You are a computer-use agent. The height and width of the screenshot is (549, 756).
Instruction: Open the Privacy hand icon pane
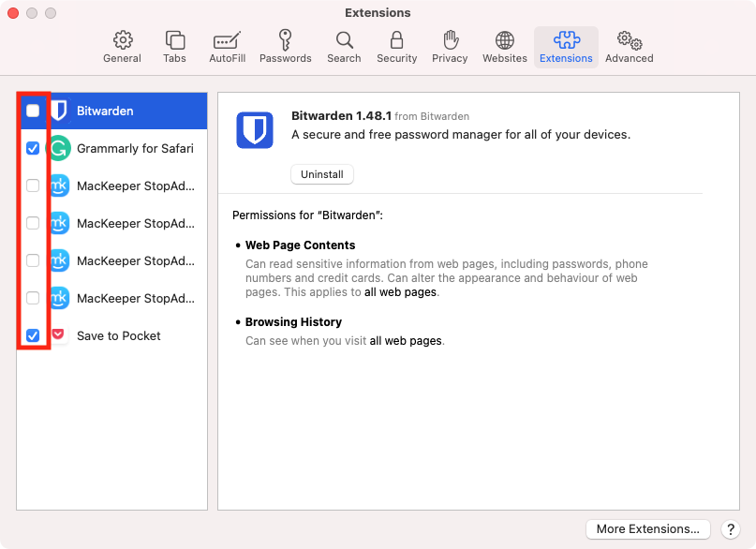click(x=450, y=47)
